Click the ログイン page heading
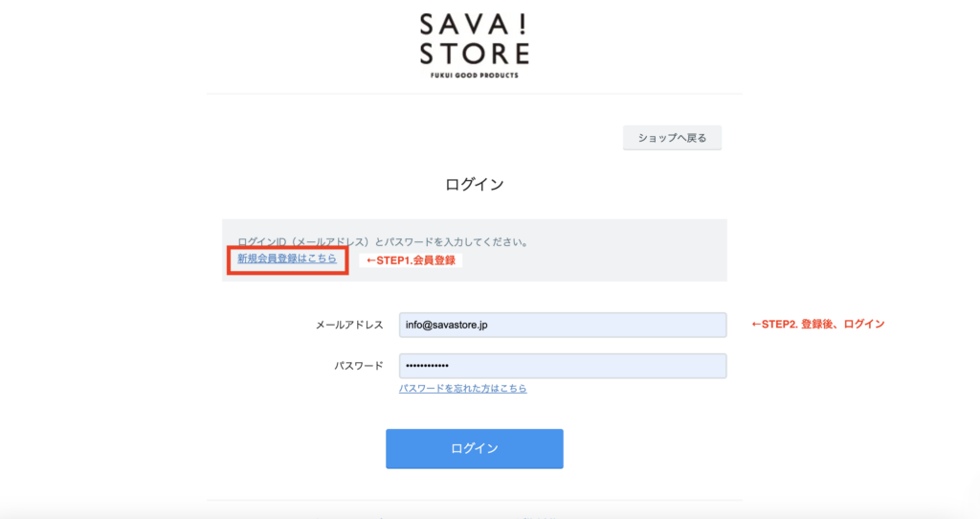Screen dimensions: 980x519 (475, 185)
